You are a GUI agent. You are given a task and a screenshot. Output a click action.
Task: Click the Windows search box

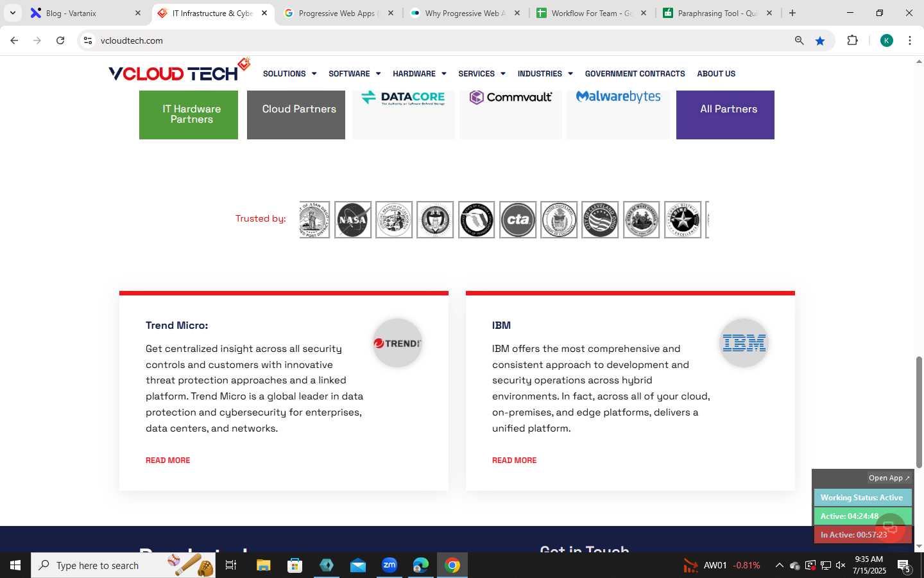tap(123, 565)
